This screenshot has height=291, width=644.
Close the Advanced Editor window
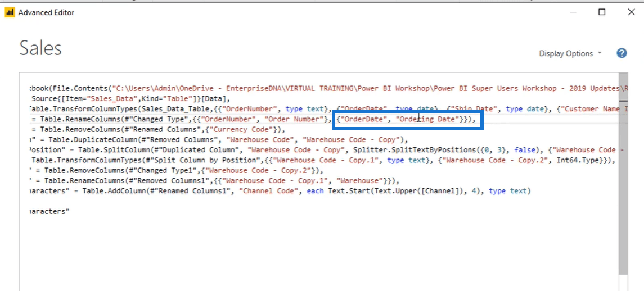pos(631,12)
